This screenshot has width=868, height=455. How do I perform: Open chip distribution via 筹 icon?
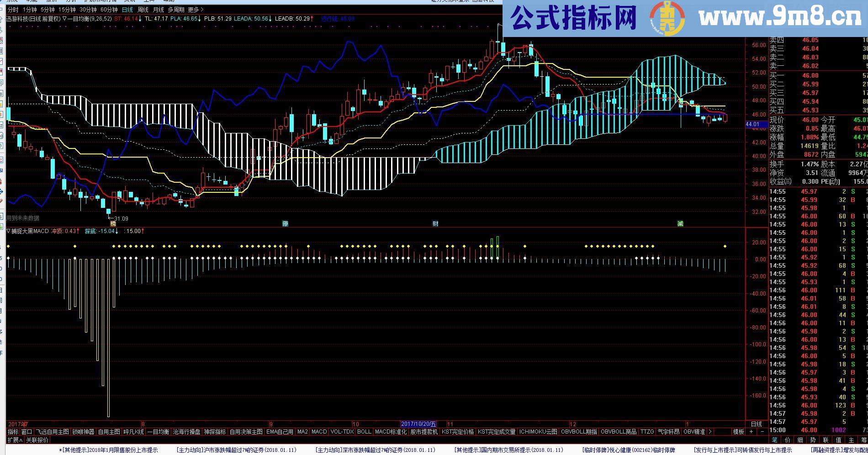866,441
